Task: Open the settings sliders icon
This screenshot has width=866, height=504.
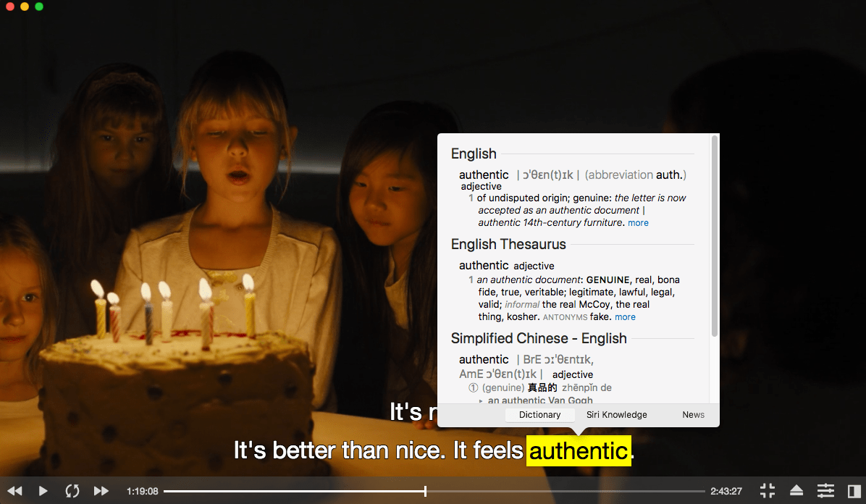Action: (x=825, y=490)
